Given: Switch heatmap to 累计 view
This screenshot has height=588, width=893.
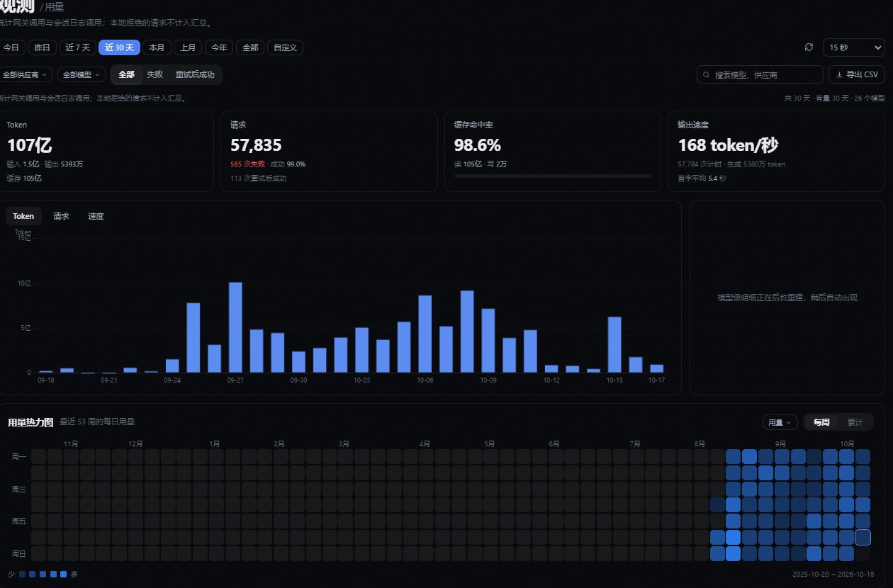Looking at the screenshot, I should pos(855,422).
